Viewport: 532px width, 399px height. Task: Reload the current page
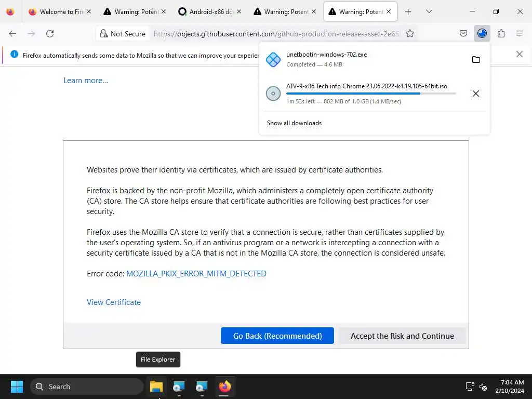coord(50,34)
